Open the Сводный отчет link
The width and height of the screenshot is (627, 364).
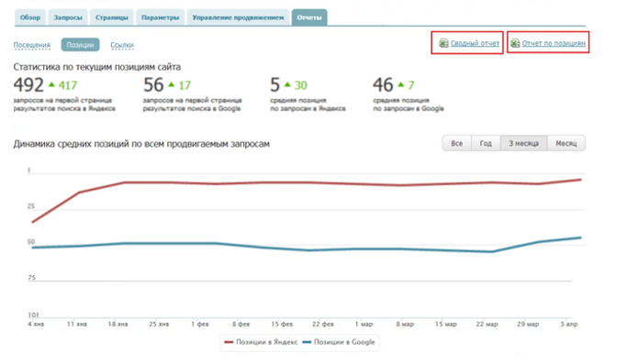click(x=475, y=43)
